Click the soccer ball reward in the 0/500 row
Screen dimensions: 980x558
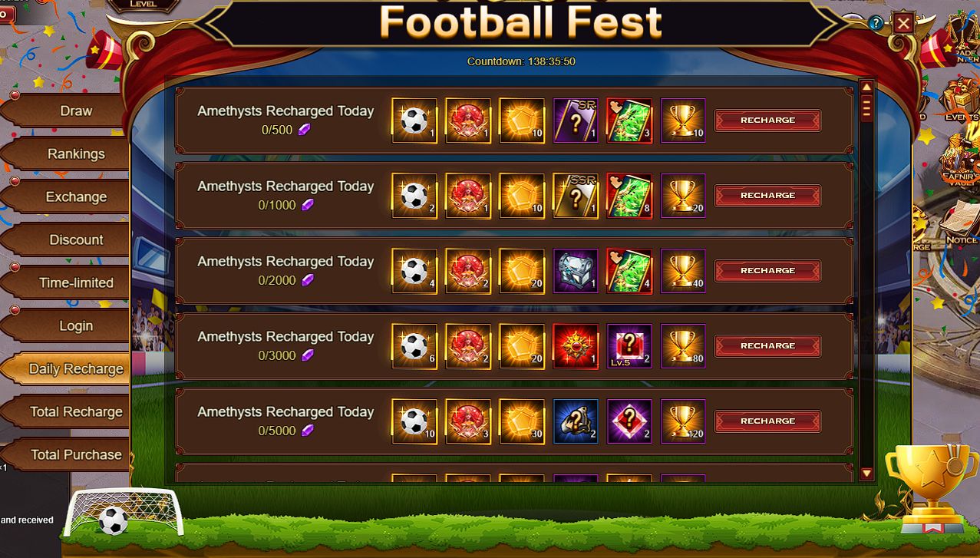pos(414,121)
